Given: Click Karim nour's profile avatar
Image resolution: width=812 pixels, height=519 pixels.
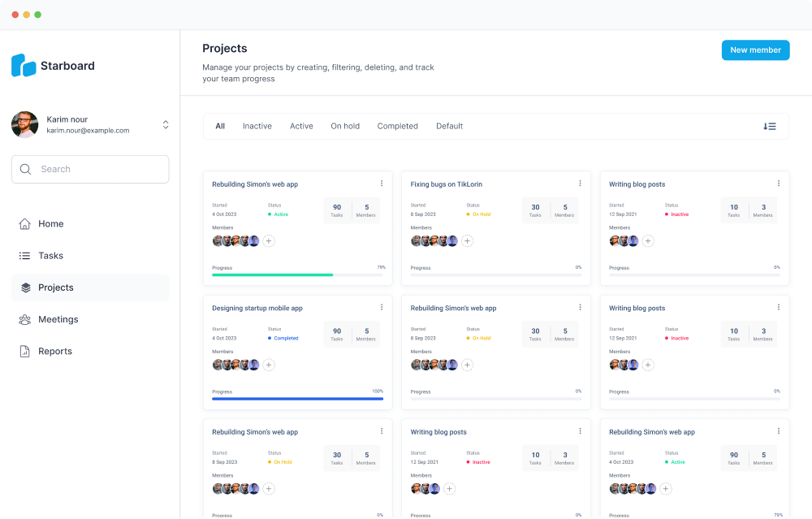Looking at the screenshot, I should (24, 124).
